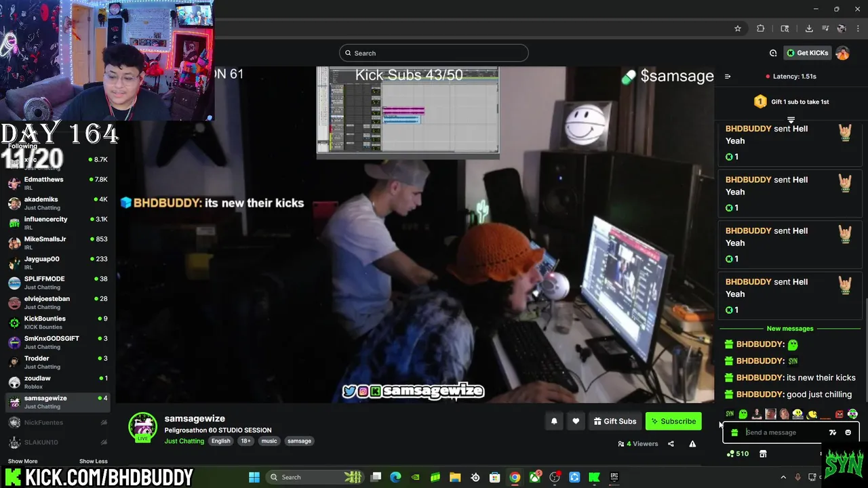Open akademiks in the Following list

[x=58, y=203]
